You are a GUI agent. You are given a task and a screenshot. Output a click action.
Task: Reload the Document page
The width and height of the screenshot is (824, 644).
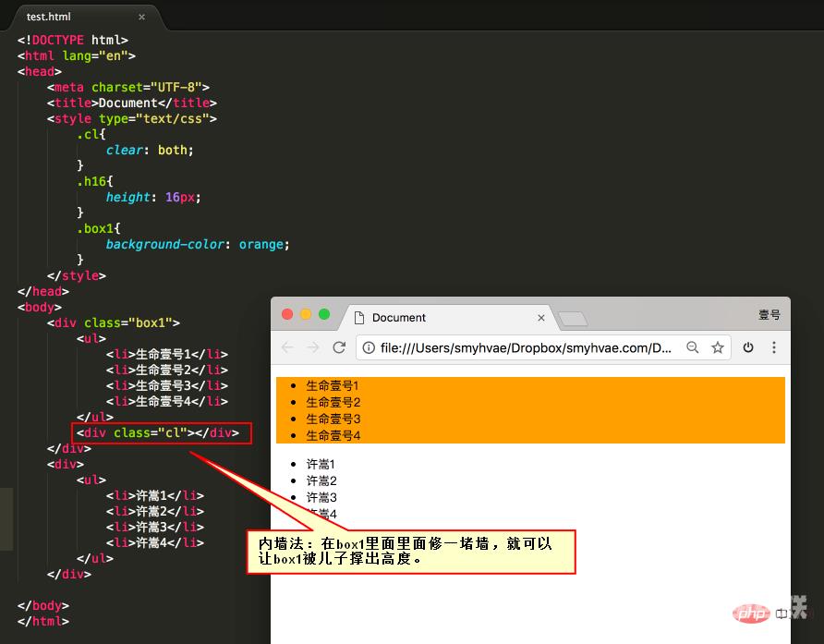[339, 347]
